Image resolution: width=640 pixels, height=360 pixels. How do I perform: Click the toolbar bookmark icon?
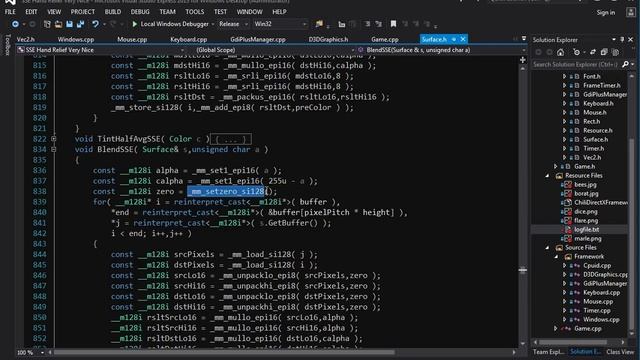[393, 24]
